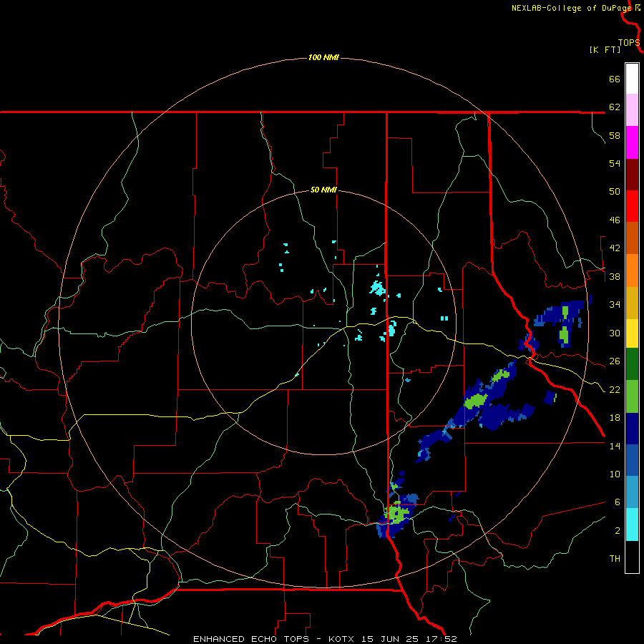The image size is (644, 644).
Task: Click the cyan legend swatch between 2 and 6
Action: pos(632,525)
